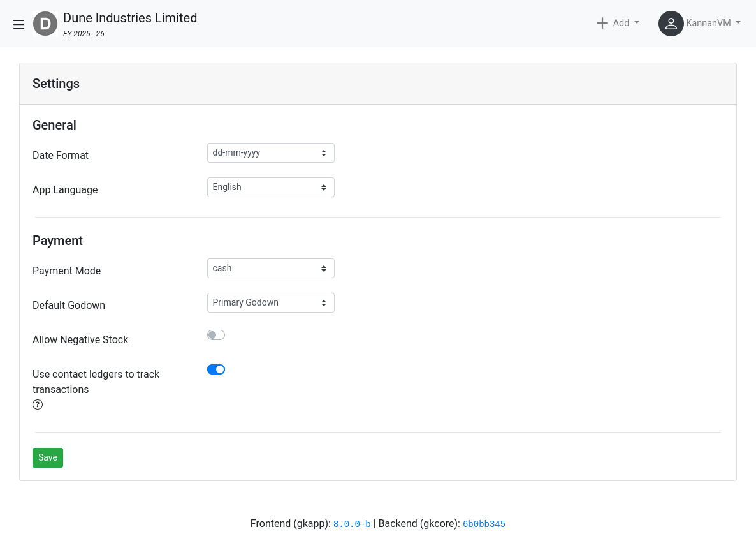Open the Default Godown dropdown
This screenshot has width=756, height=534.
(270, 303)
